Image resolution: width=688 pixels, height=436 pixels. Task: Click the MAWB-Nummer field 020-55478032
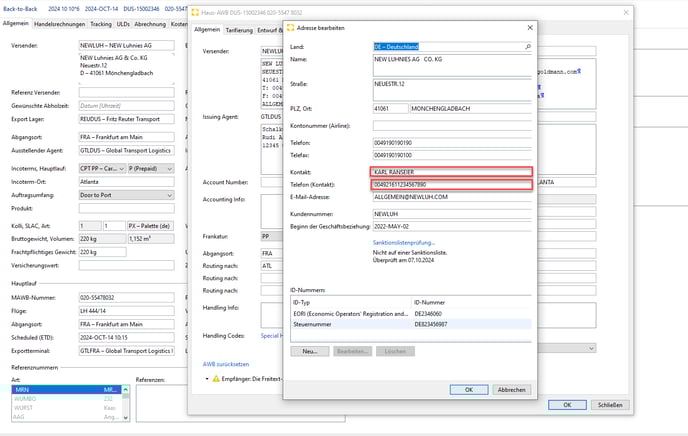coord(126,297)
